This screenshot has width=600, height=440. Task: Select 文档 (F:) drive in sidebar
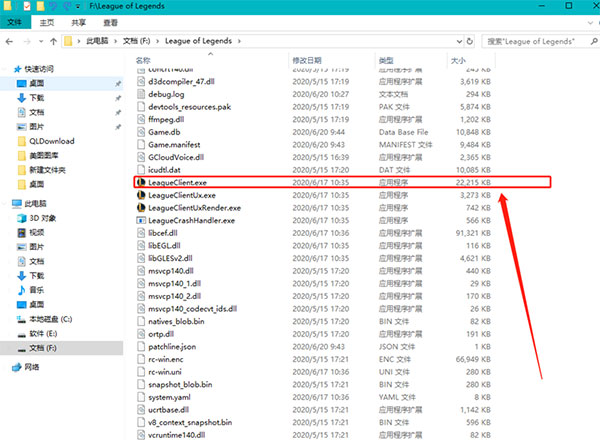point(62,348)
